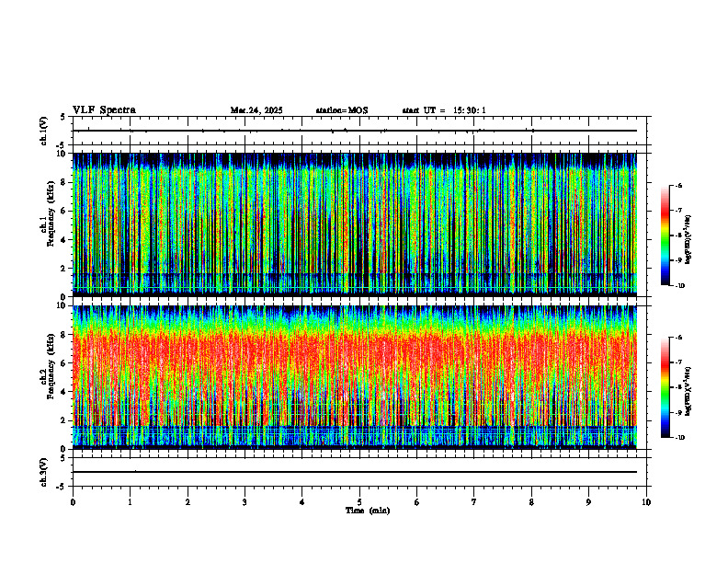
Task: Click time axis tick label "5"
Action: point(359,502)
